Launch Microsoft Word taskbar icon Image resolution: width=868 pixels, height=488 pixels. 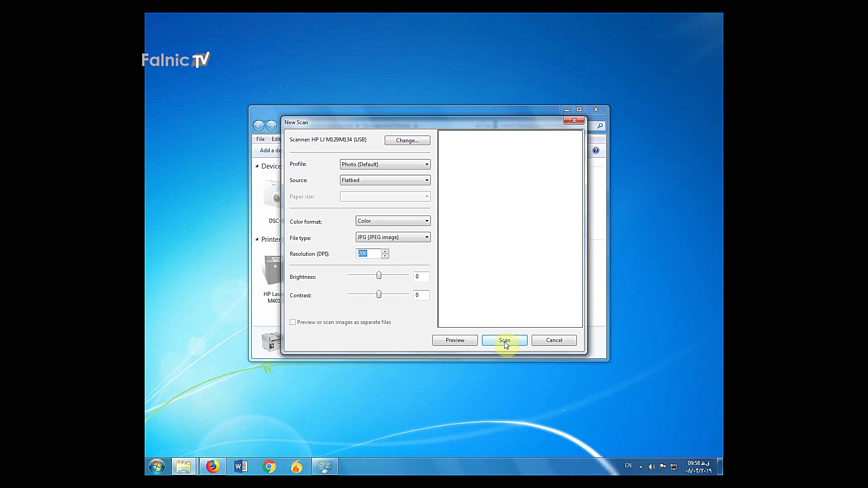pos(241,466)
